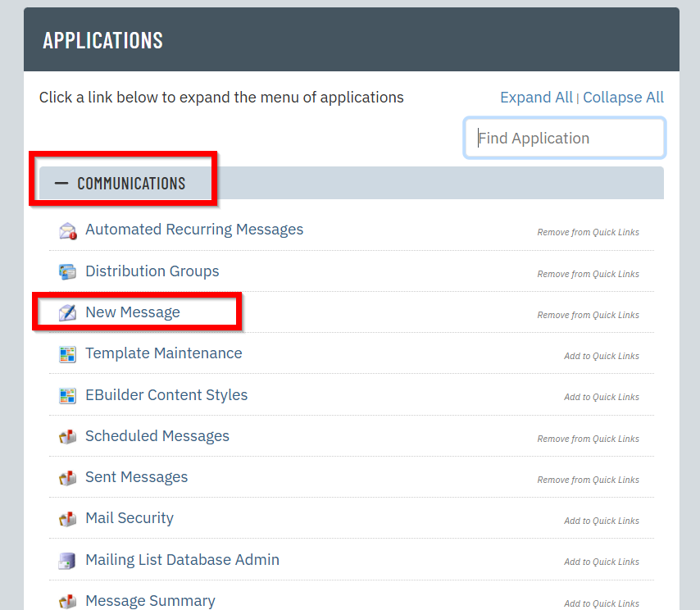Open Distribution Groups application

pyautogui.click(x=152, y=271)
